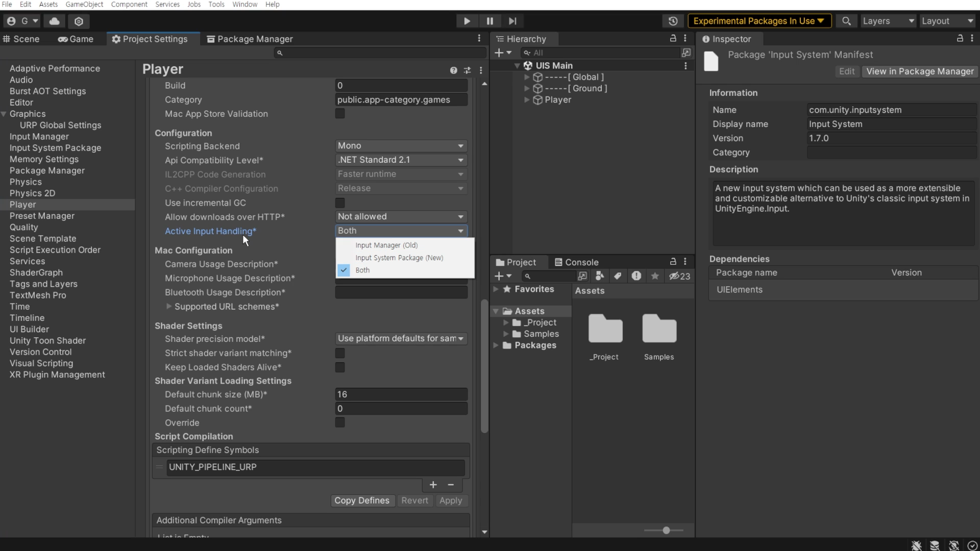980x551 pixels.
Task: Click the Step frame button
Action: click(x=512, y=21)
